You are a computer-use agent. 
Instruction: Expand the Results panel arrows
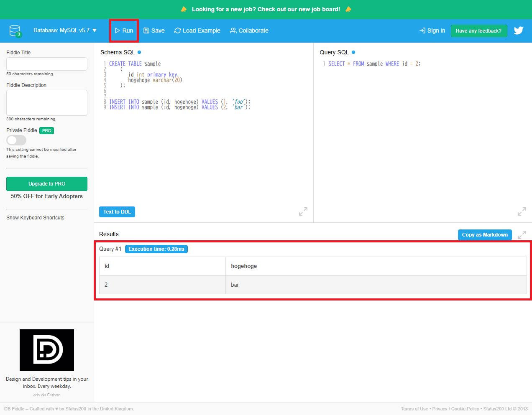tap(522, 234)
